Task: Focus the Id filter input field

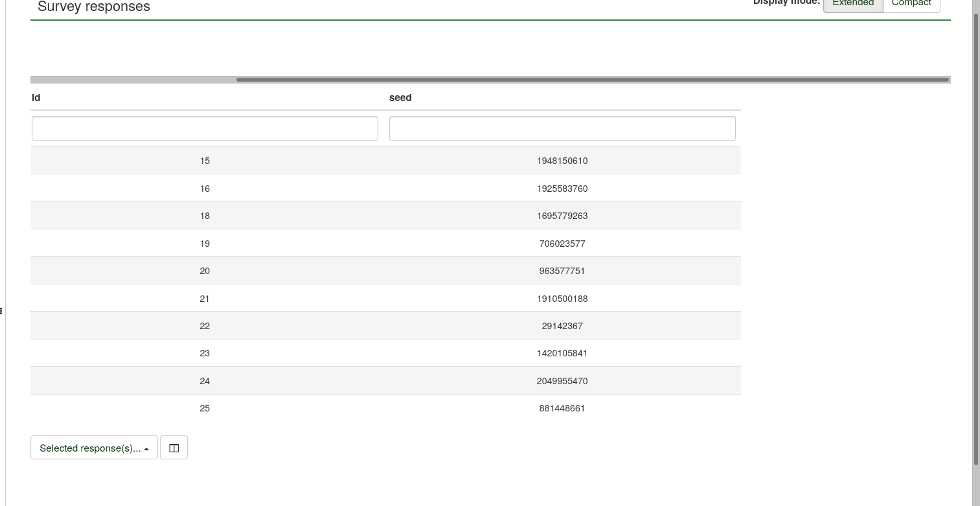Action: [x=205, y=128]
